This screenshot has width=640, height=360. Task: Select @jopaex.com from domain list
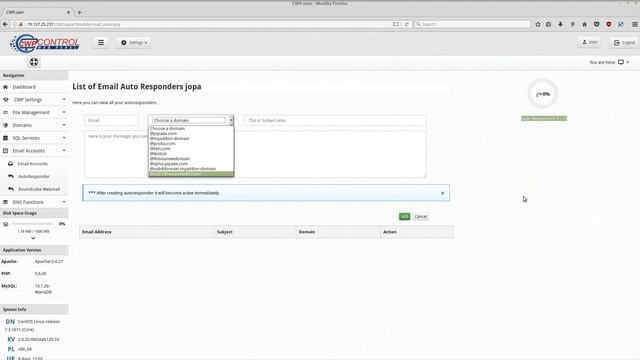(x=163, y=133)
